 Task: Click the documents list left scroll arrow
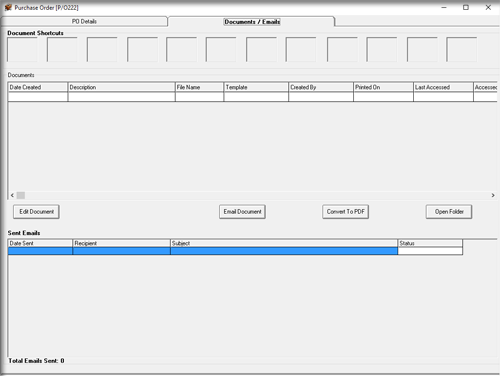click(12, 195)
